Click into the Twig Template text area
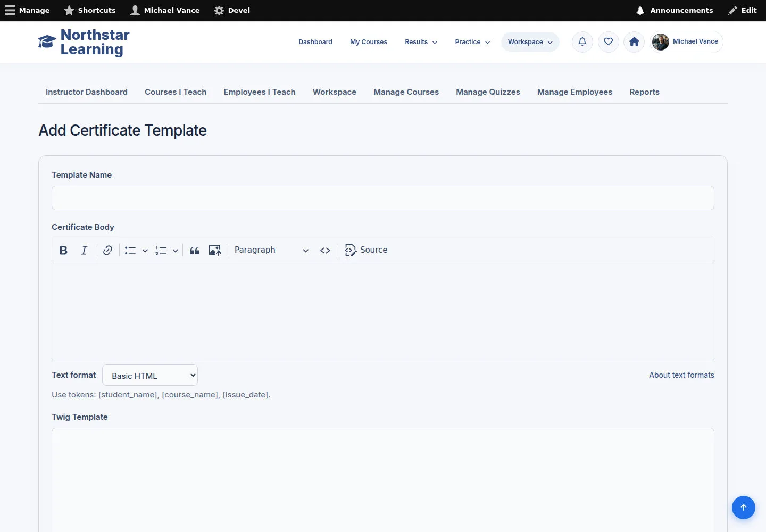Viewport: 766px width, 532px height. (383, 480)
